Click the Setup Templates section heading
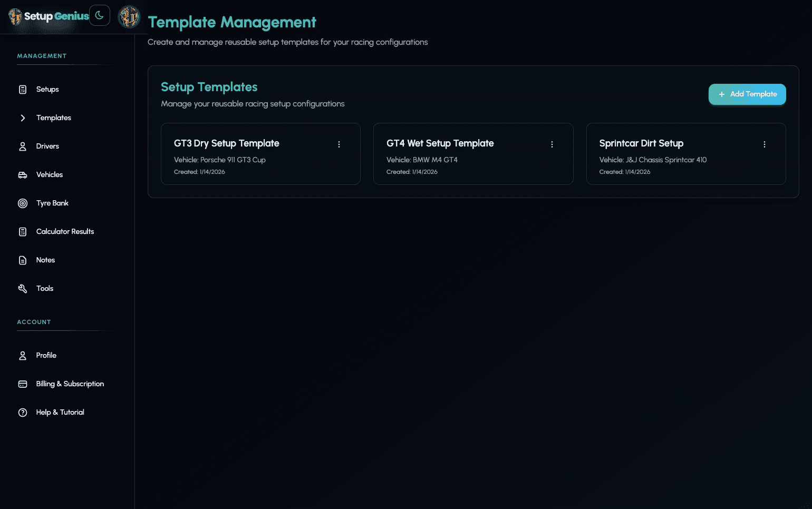The width and height of the screenshot is (812, 509). click(x=209, y=87)
